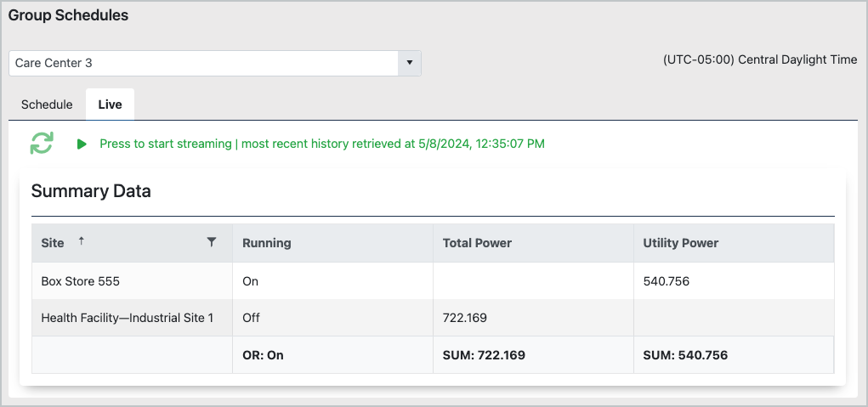
Task: Switch to the Schedule tab
Action: tap(47, 105)
